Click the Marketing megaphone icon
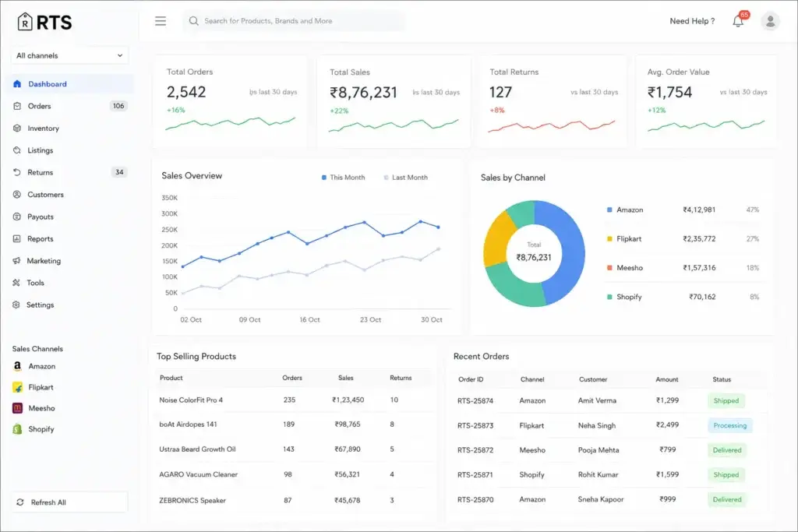The image size is (798, 532). [17, 260]
